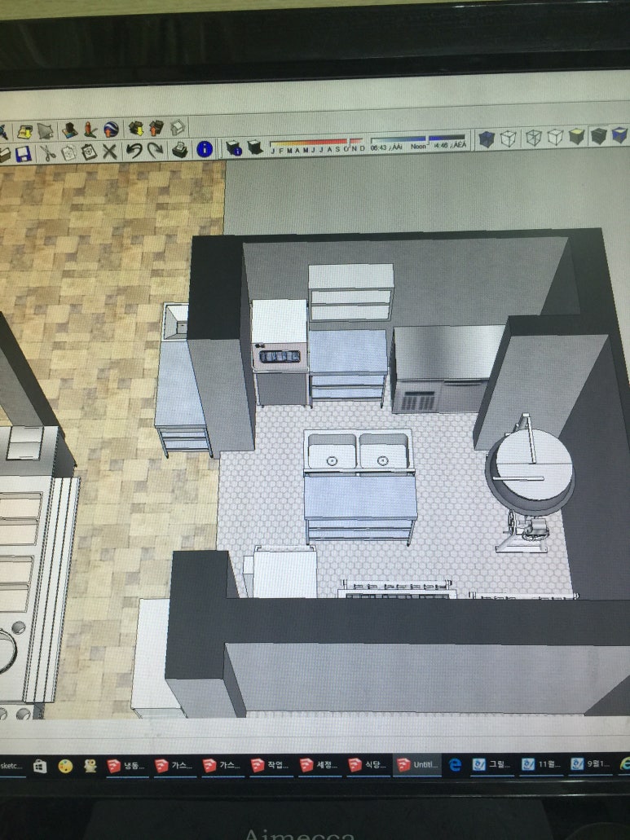630x840 pixels.
Task: Redo the last undone action
Action: click(x=155, y=150)
